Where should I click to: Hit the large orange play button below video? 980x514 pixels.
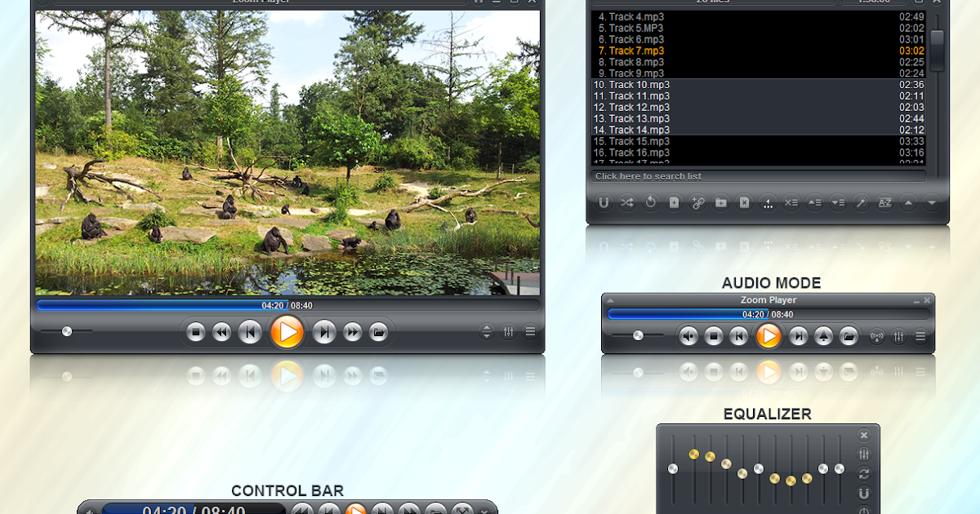287,332
